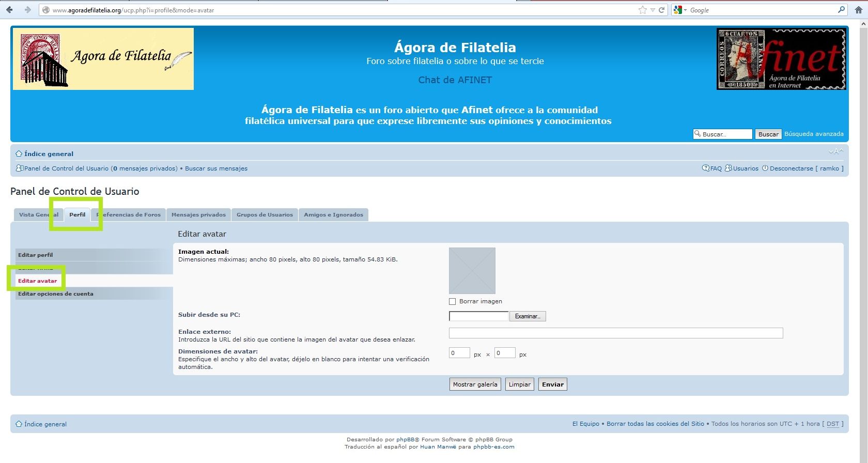868x463 pixels.
Task: Open the browser home page icon
Action: click(859, 10)
